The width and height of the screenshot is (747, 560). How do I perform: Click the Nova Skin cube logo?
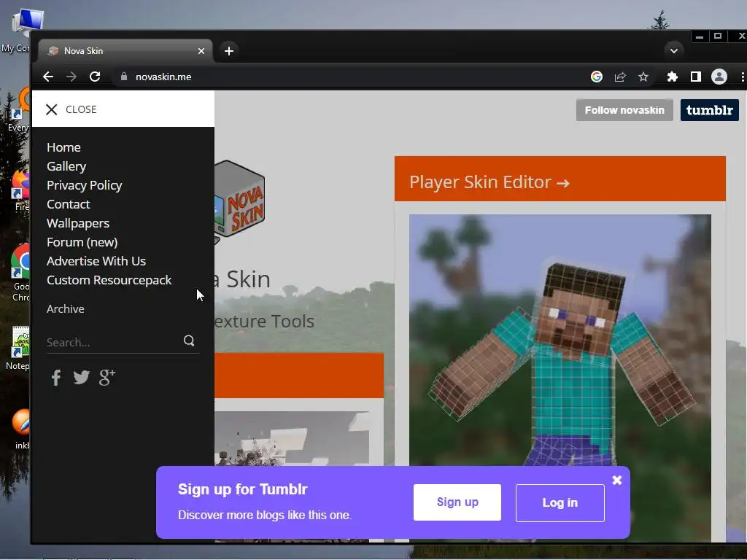point(239,201)
